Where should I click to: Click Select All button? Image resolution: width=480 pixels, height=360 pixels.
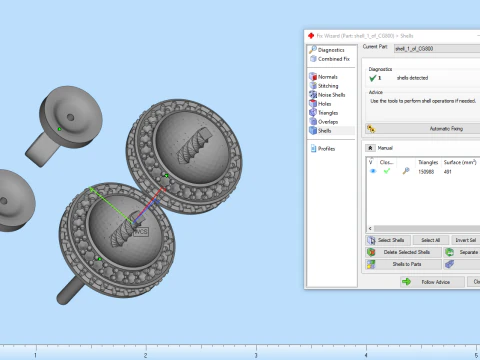point(430,240)
